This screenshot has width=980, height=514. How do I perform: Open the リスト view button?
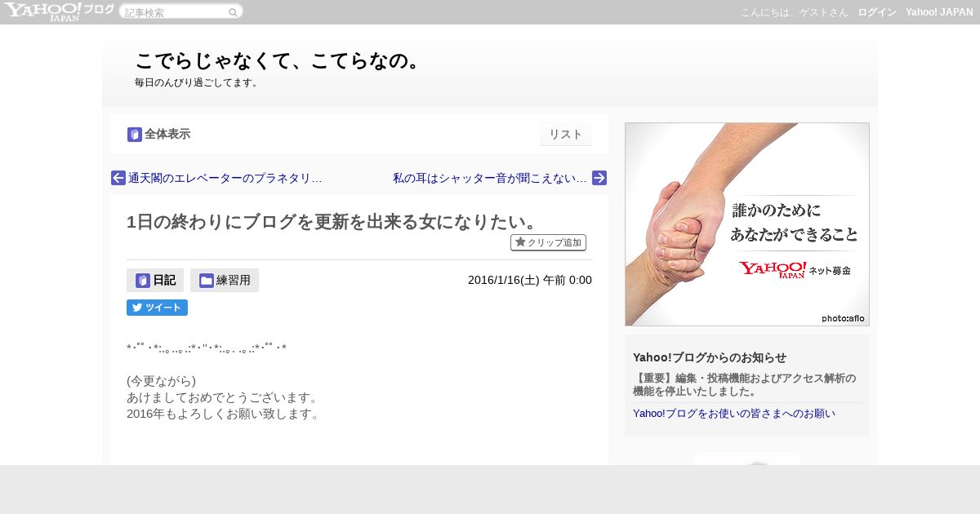[565, 135]
